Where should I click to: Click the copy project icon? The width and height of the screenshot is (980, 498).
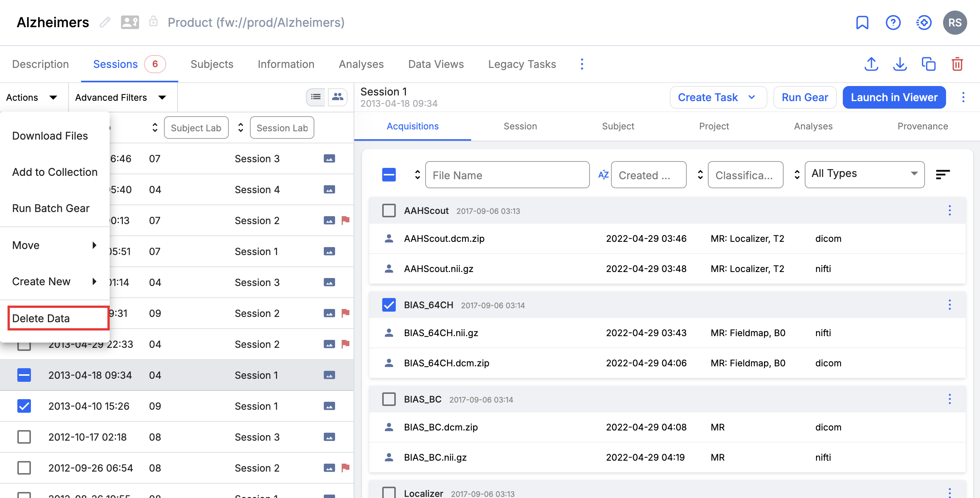pyautogui.click(x=928, y=64)
